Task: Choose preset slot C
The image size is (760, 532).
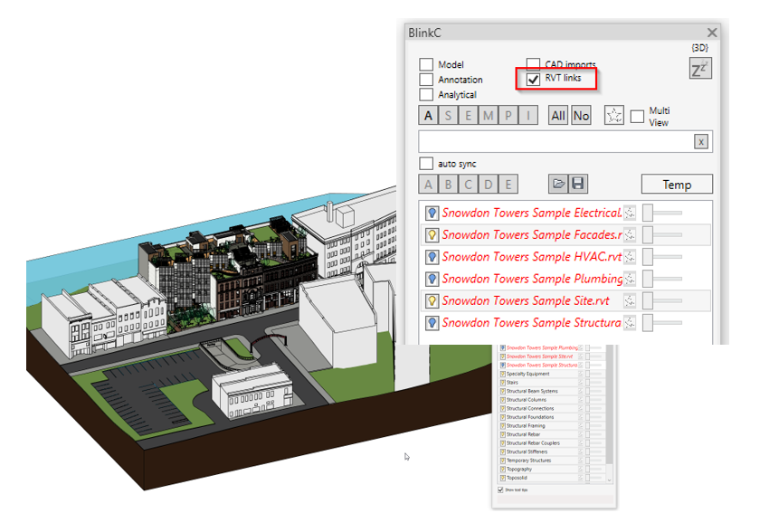Action: point(469,185)
